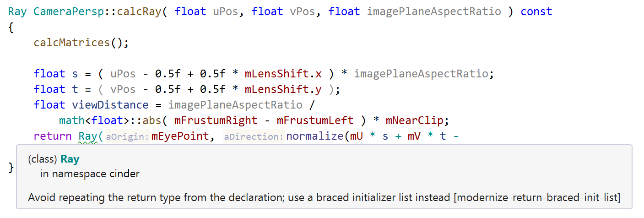Click the mFrustumLeft member variable
644x218 pixels.
pos(315,120)
